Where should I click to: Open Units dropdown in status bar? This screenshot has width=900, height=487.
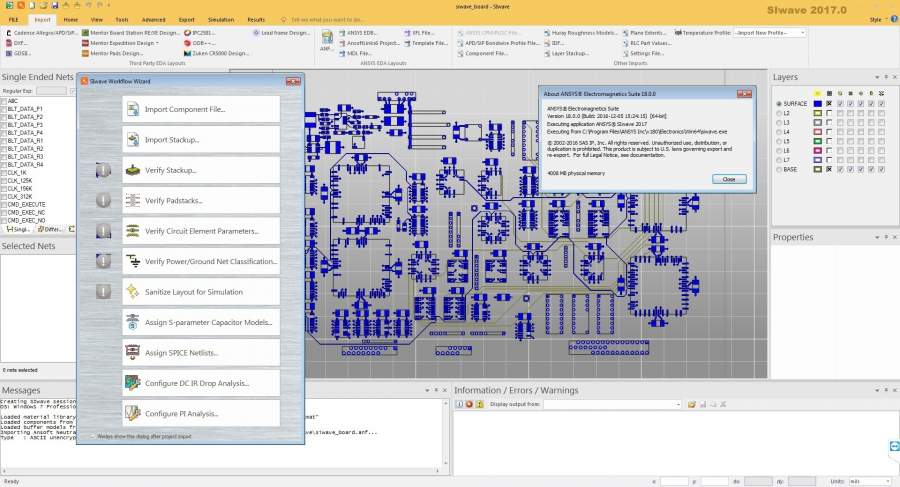(887, 481)
